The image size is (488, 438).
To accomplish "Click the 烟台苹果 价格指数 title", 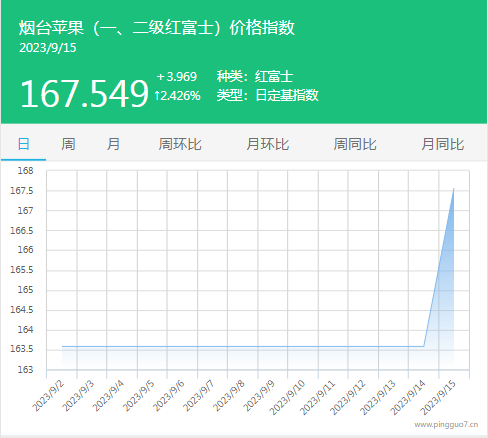I will (x=157, y=27).
